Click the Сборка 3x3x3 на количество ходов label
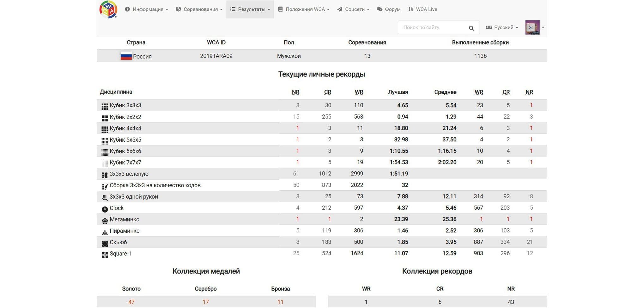 coord(155,185)
